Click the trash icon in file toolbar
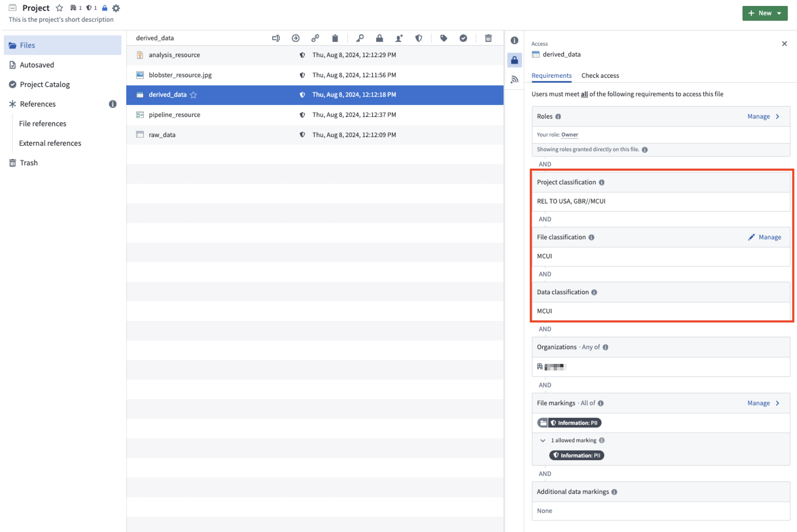The height and width of the screenshot is (532, 797). 488,38
